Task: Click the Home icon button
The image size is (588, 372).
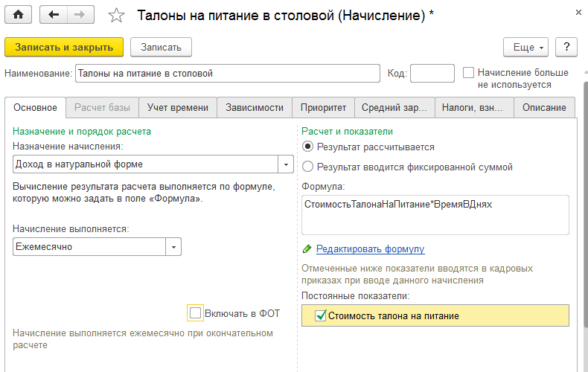Action: tap(19, 14)
